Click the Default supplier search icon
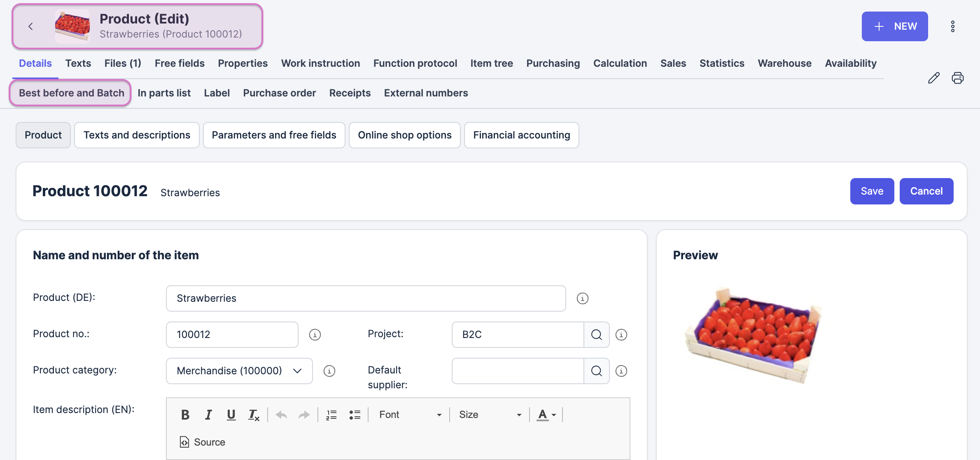 596,371
